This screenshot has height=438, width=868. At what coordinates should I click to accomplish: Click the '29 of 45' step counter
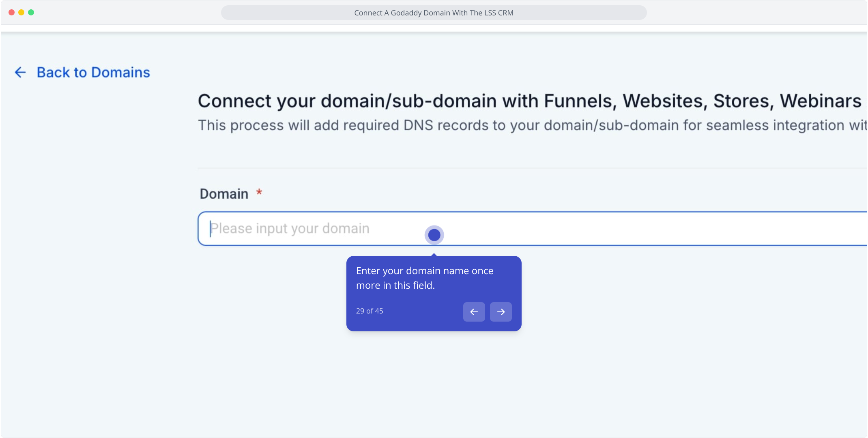pyautogui.click(x=370, y=311)
